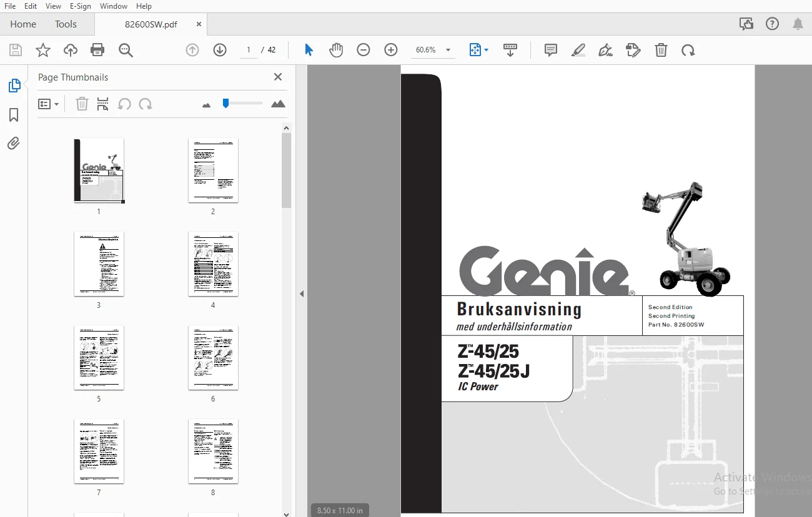Click the scrolling mode keyboard icon
This screenshot has height=517, width=812.
pos(510,50)
